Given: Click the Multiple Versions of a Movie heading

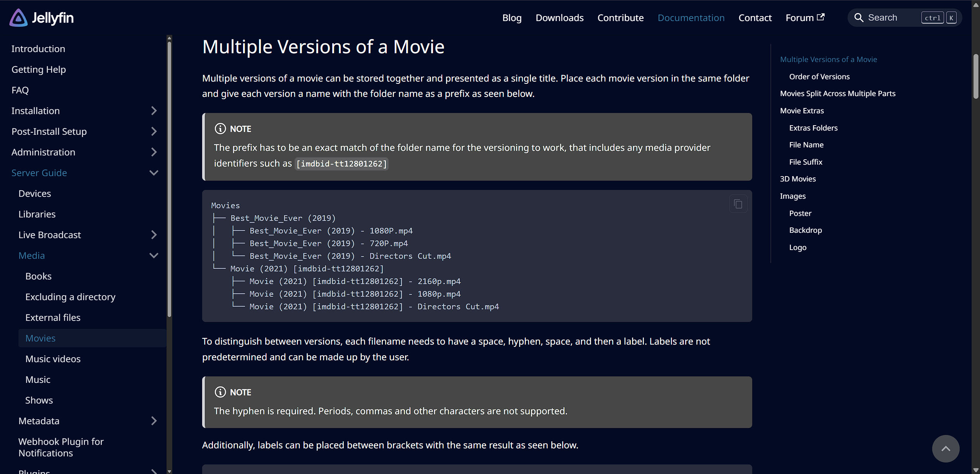Looking at the screenshot, I should pyautogui.click(x=323, y=47).
